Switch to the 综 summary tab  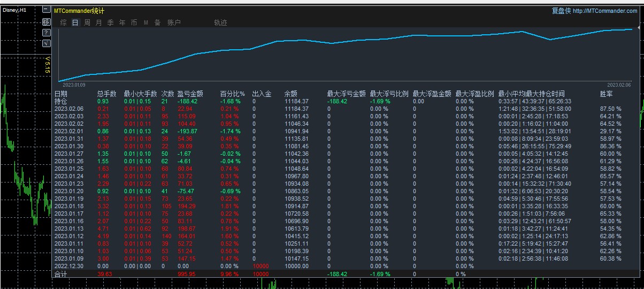[x=63, y=22]
